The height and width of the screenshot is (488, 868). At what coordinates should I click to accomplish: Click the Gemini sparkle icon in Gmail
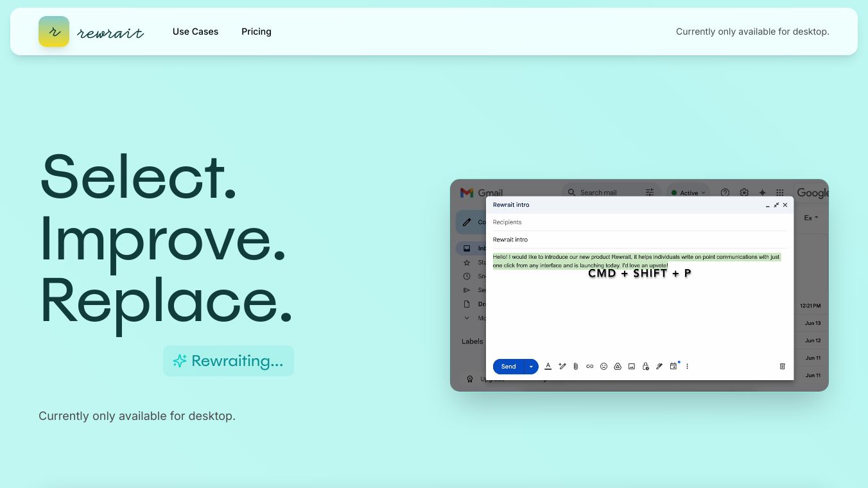[762, 193]
